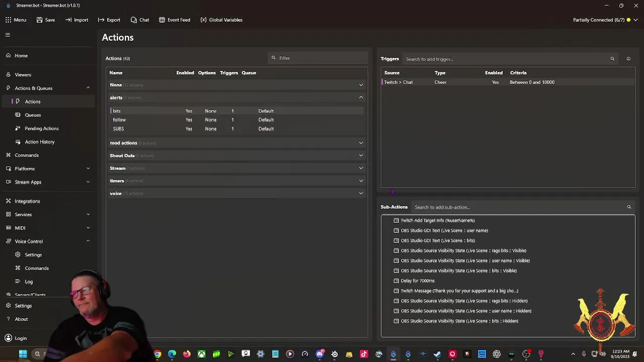Expand the mod actions group

pos(236,143)
